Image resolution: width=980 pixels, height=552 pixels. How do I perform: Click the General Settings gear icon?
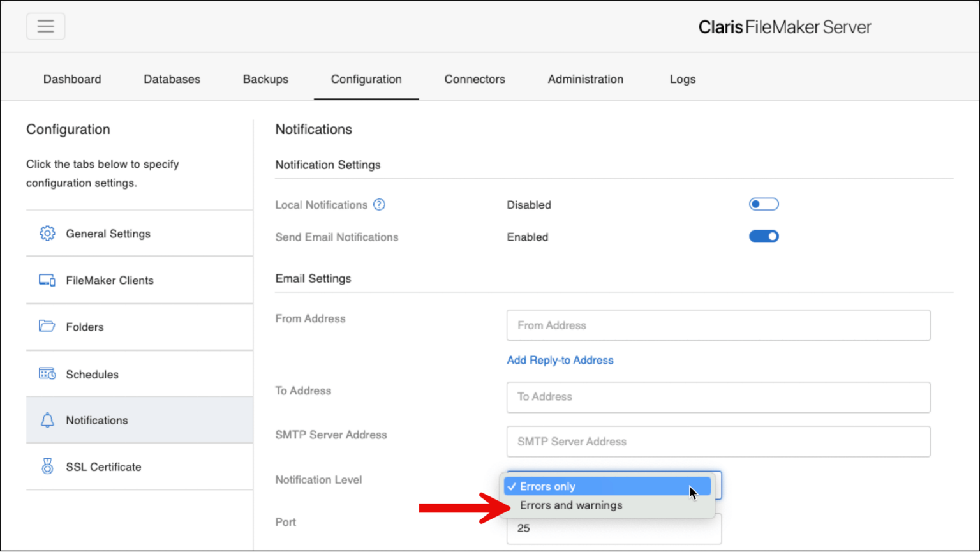coord(47,234)
